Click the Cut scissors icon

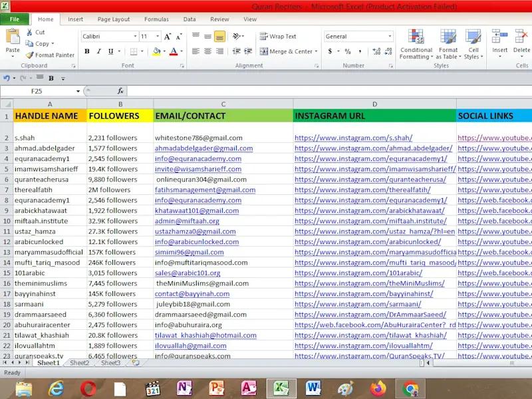click(x=29, y=32)
